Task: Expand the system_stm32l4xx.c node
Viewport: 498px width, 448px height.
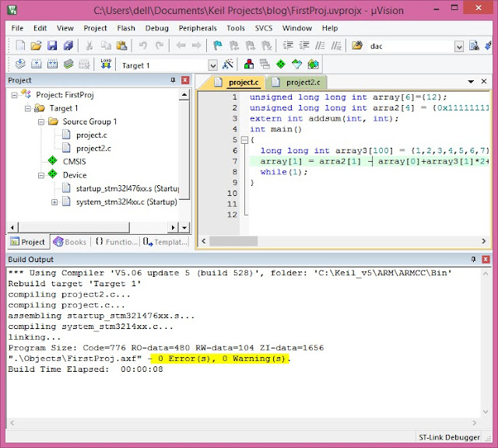Action: [54, 202]
